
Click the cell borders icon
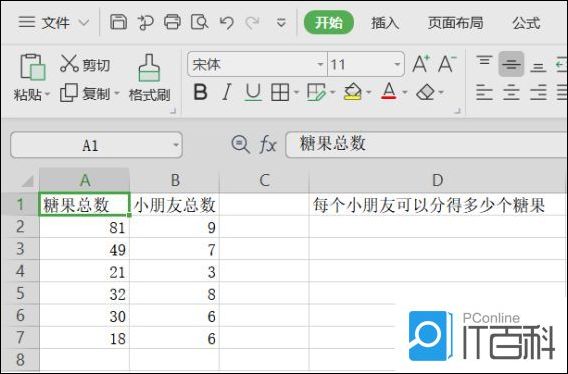pos(280,92)
